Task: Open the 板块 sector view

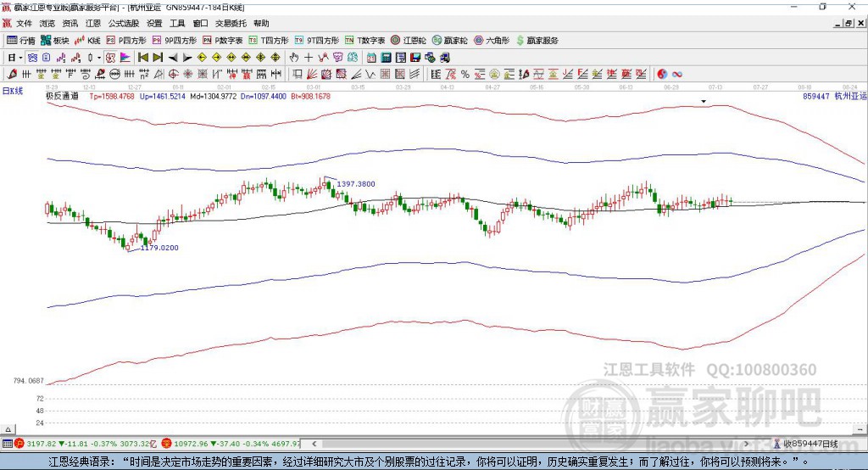Action: [54, 41]
